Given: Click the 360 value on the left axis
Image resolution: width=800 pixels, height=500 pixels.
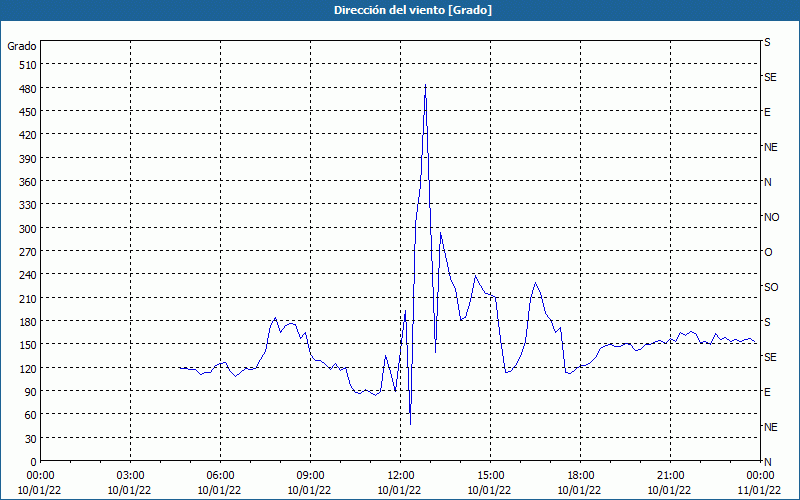Looking at the screenshot, I should point(27,182).
